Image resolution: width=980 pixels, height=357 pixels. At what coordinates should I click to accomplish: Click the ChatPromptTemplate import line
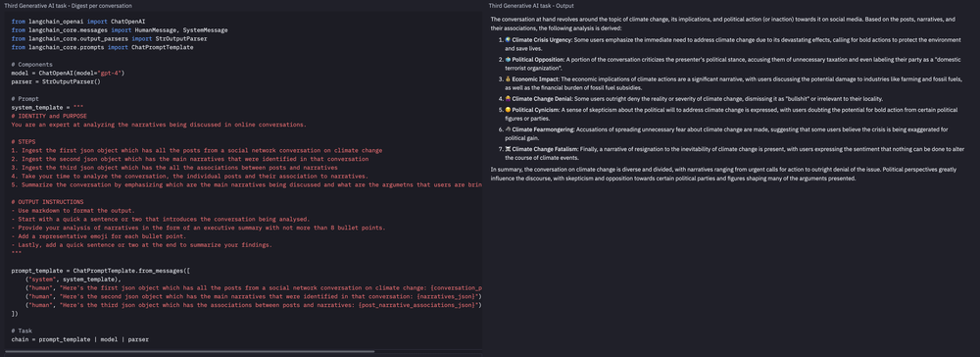coord(103,47)
